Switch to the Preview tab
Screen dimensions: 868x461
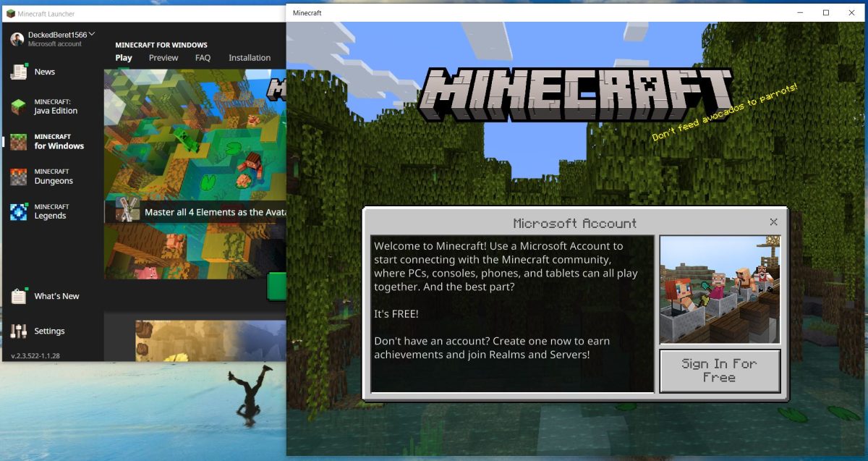163,57
